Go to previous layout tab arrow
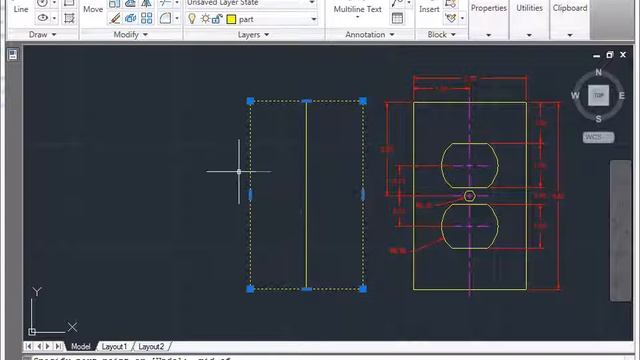 [39, 346]
